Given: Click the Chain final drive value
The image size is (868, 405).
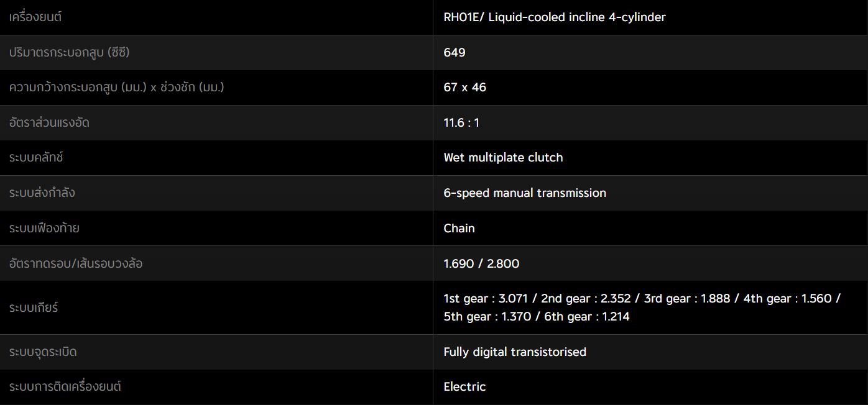Looking at the screenshot, I should coord(459,229).
